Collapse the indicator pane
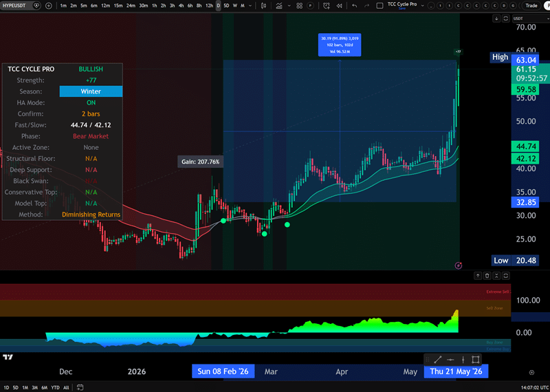 [496, 276]
